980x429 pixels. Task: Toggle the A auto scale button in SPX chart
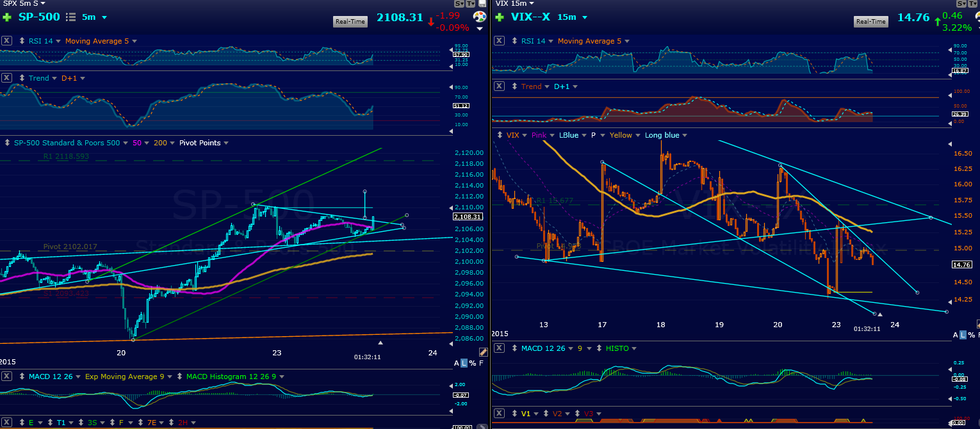pyautogui.click(x=457, y=363)
